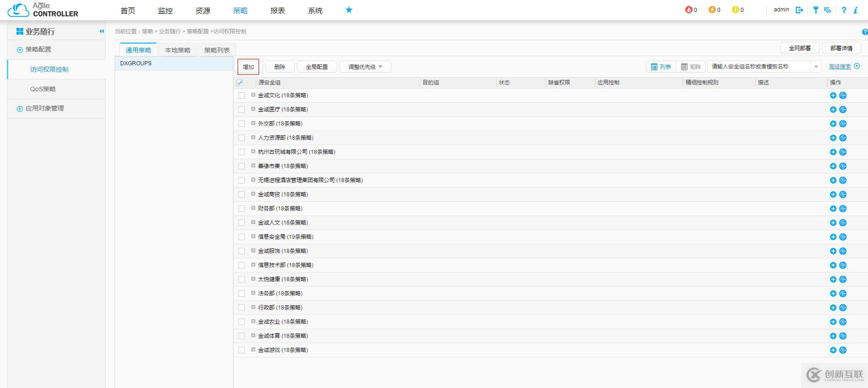
Task: Click the orange major alarm lightning icon
Action: click(x=712, y=10)
